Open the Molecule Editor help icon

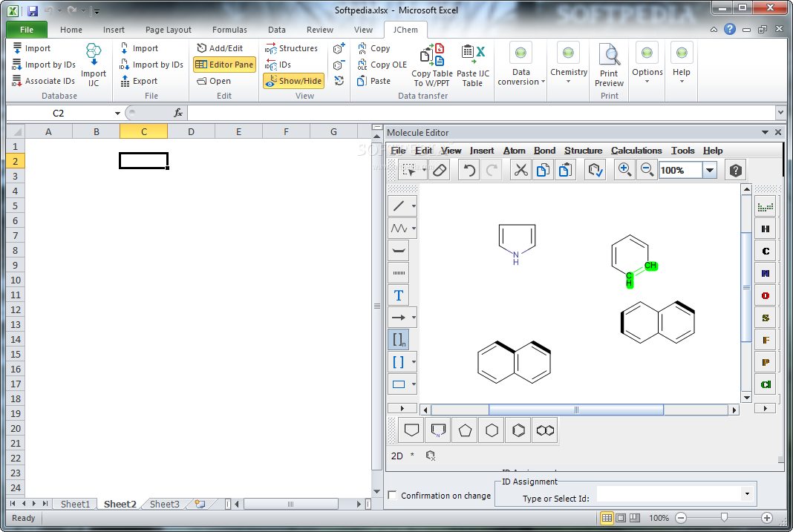coord(735,170)
